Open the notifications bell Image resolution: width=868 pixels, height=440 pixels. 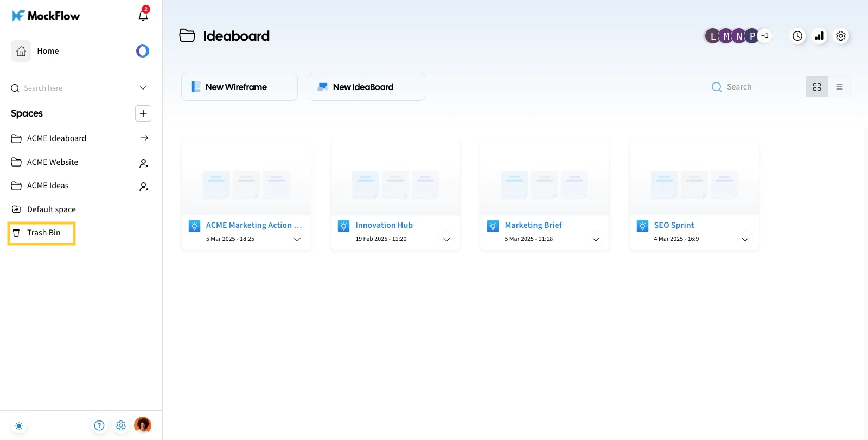click(143, 16)
